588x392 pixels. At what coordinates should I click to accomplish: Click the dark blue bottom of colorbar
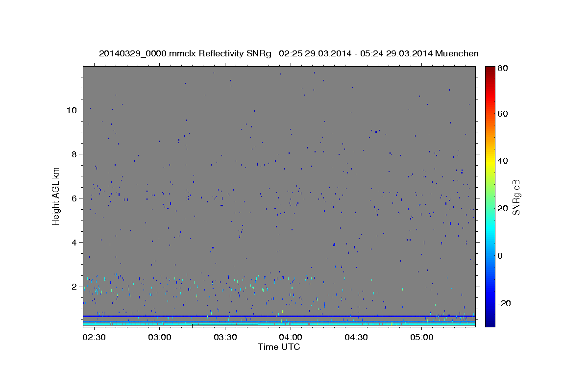click(x=490, y=322)
